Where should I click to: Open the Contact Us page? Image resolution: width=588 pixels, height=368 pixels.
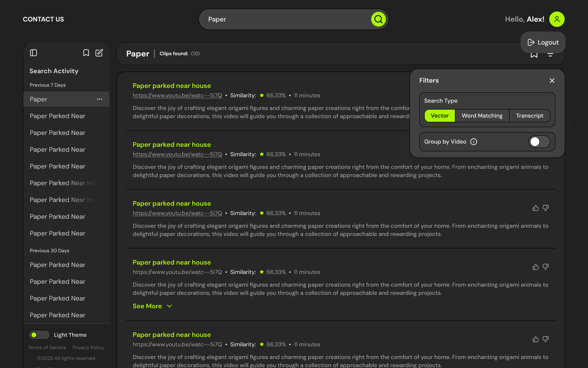coord(43,19)
